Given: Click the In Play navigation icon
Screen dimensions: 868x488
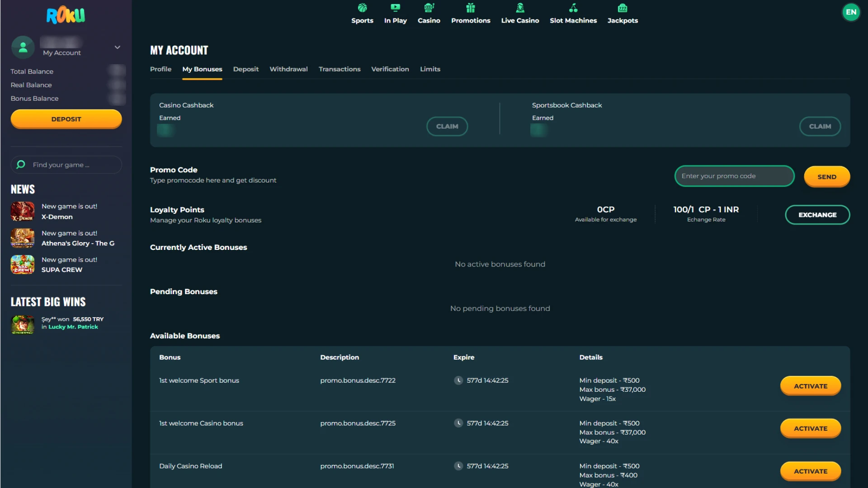Looking at the screenshot, I should pyautogui.click(x=394, y=8).
